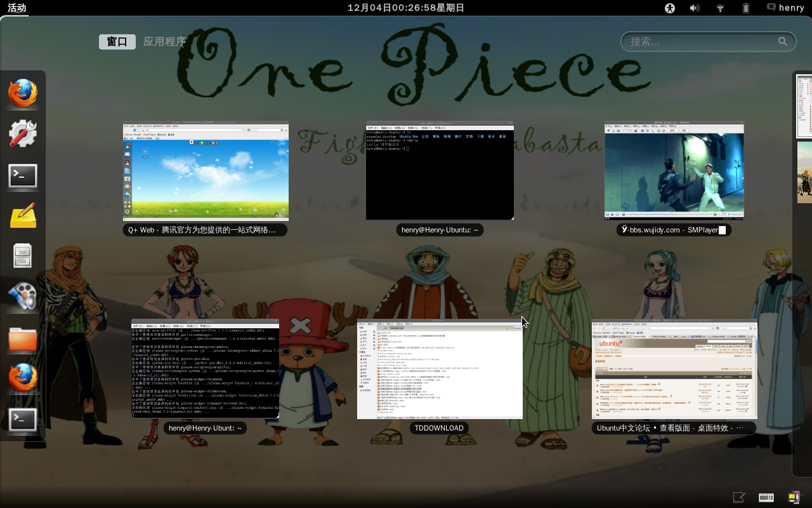
Task: Click the 'henry@Henry-Ubunt: ~' caption at bottom left
Action: [205, 428]
